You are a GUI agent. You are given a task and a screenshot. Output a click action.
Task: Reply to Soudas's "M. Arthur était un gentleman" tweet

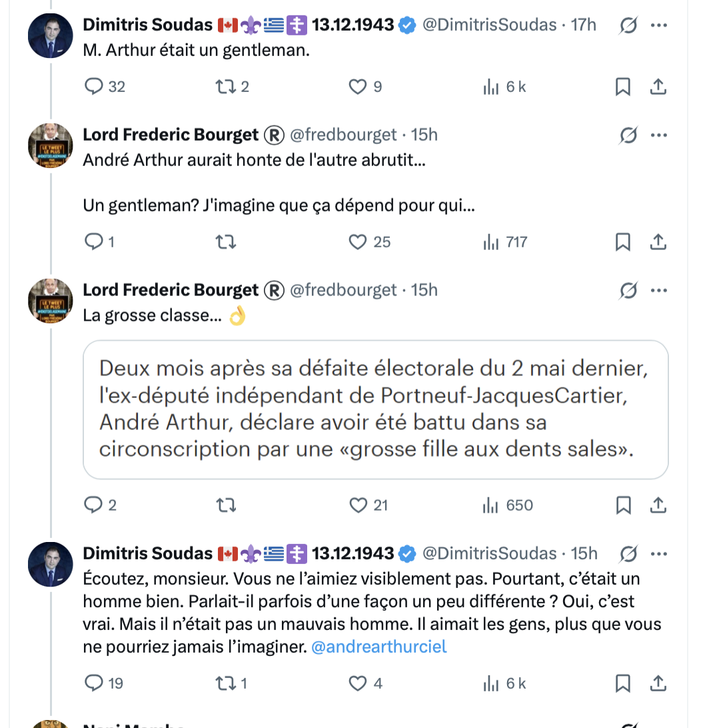96,87
